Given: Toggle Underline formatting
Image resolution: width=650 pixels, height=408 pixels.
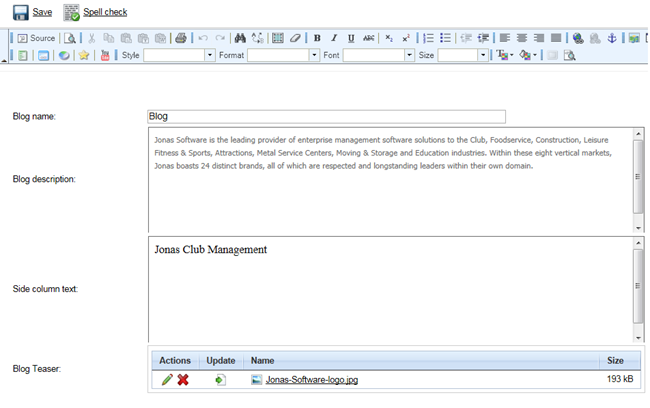Looking at the screenshot, I should pos(351,38).
